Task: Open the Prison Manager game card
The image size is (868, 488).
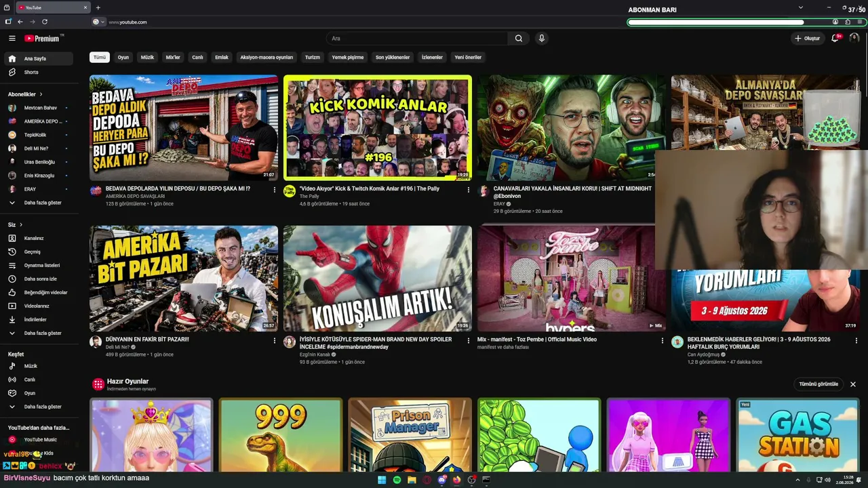Action: 410,434
